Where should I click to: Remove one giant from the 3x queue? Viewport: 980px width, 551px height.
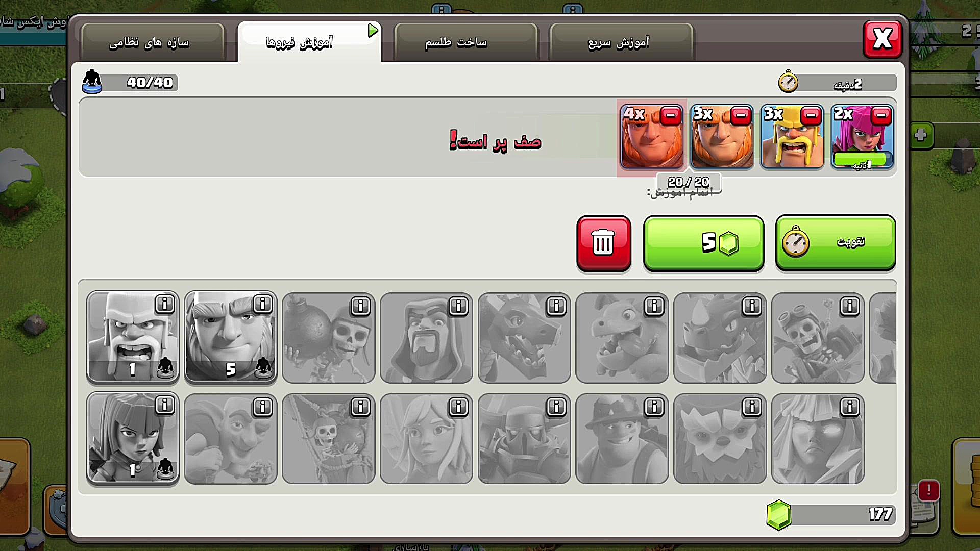pyautogui.click(x=741, y=116)
